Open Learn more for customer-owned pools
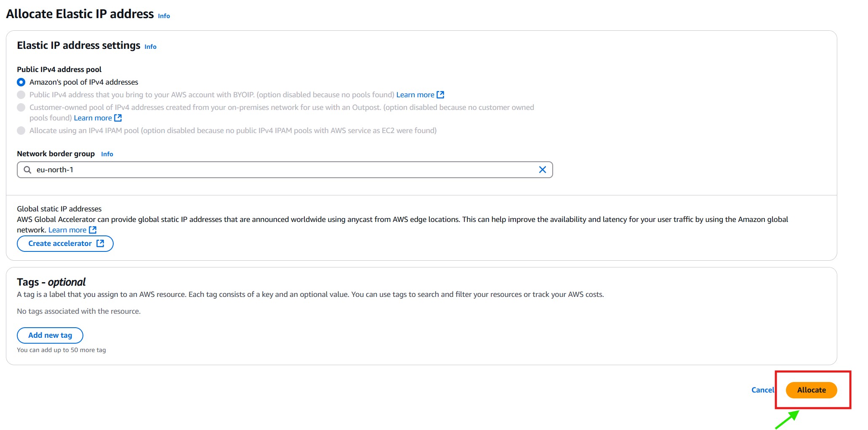Screen dimensions: 868x430 pos(93,118)
